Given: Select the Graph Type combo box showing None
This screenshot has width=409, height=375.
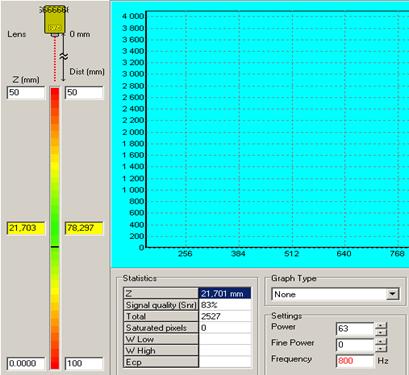Looking at the screenshot, I should [x=335, y=294].
